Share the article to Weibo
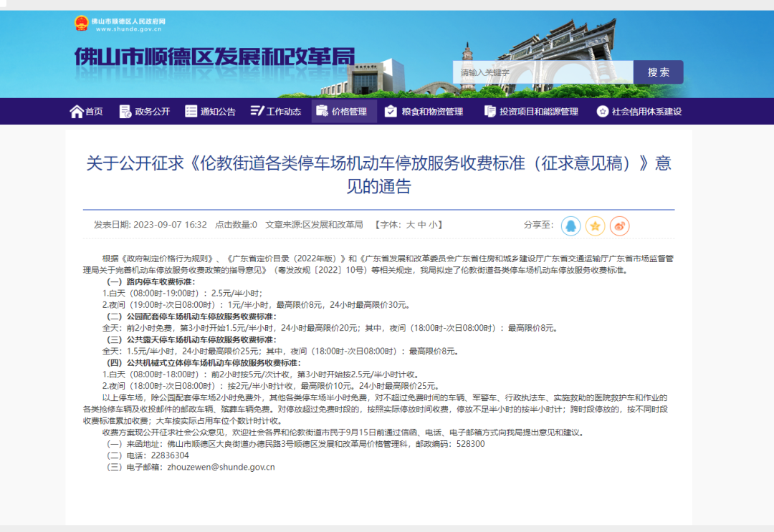The height and width of the screenshot is (532, 774). (619, 226)
